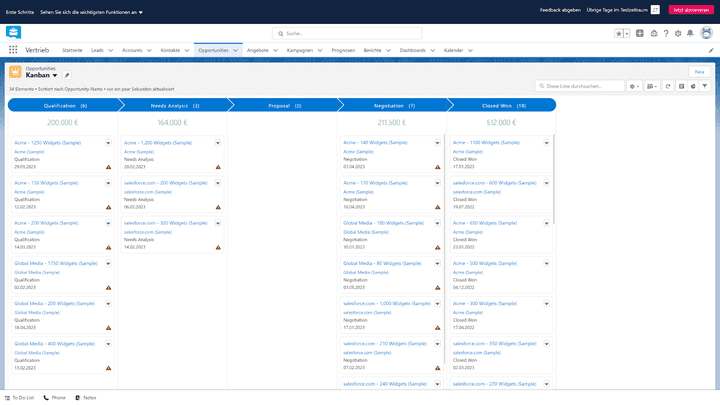Click warning icon on salesforce.com - 320 Widgets card

(x=218, y=248)
